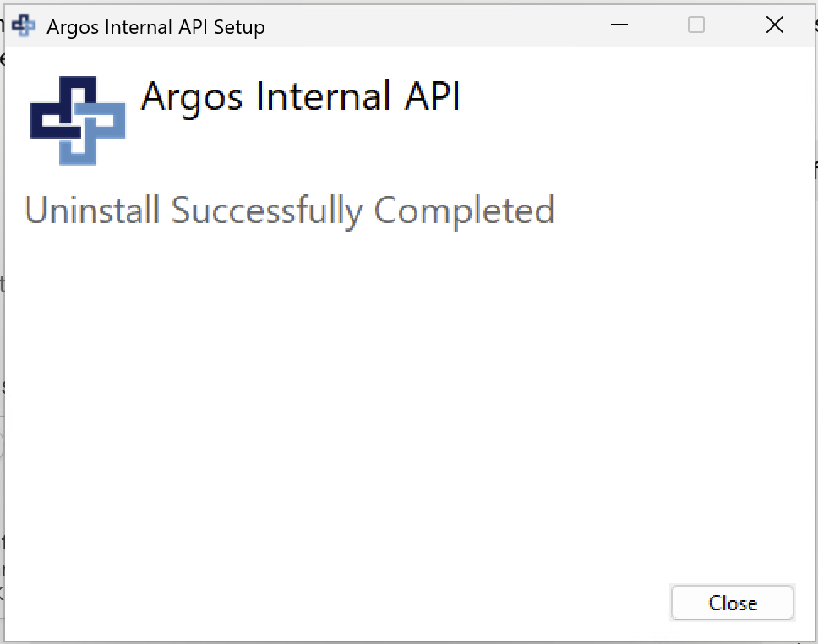The width and height of the screenshot is (818, 644).
Task: Click the blank white area left of Close
Action: pyautogui.click(x=334, y=603)
